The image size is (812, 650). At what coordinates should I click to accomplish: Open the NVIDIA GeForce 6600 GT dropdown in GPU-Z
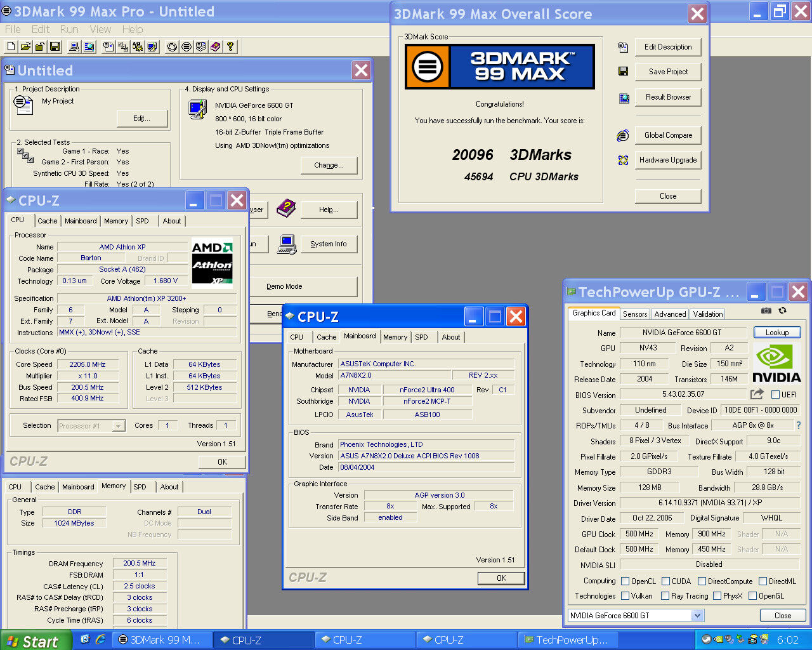[x=697, y=615]
